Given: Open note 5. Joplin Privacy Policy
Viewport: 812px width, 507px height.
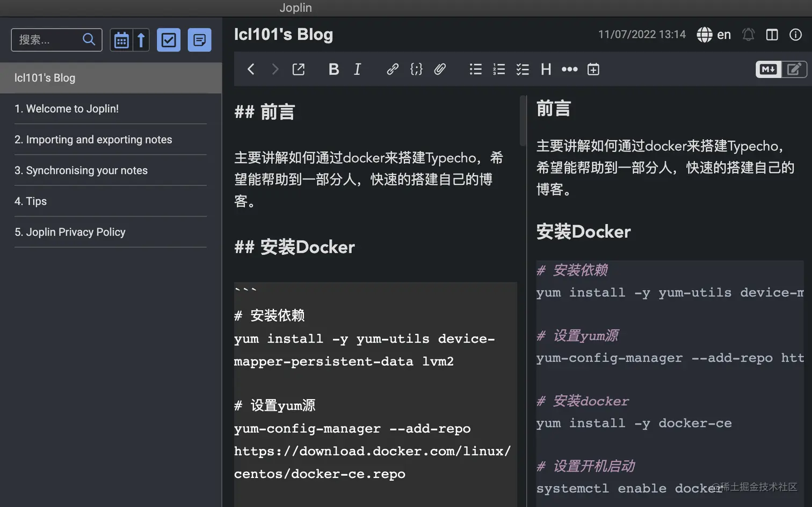Looking at the screenshot, I should (111, 232).
